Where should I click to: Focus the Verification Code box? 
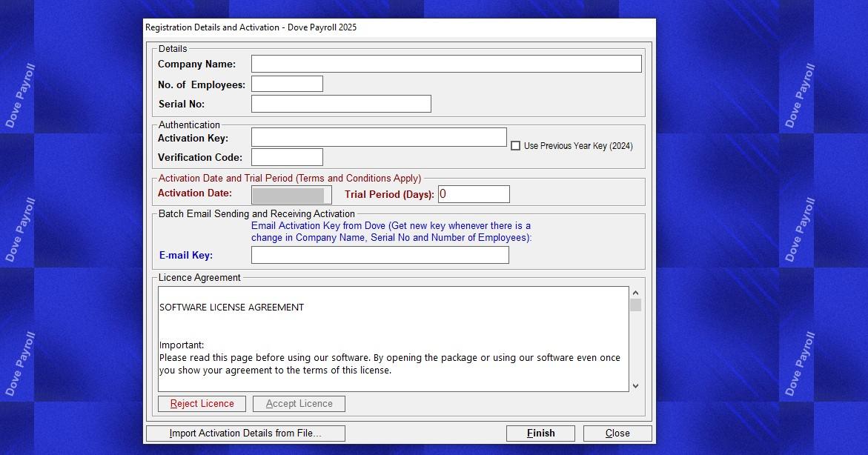[x=287, y=156]
